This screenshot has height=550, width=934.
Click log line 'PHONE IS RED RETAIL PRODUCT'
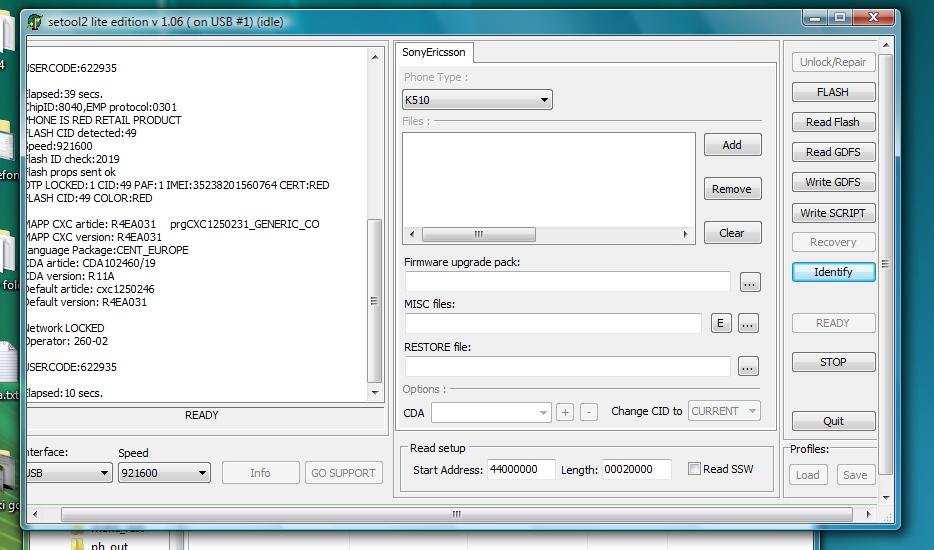(104, 120)
